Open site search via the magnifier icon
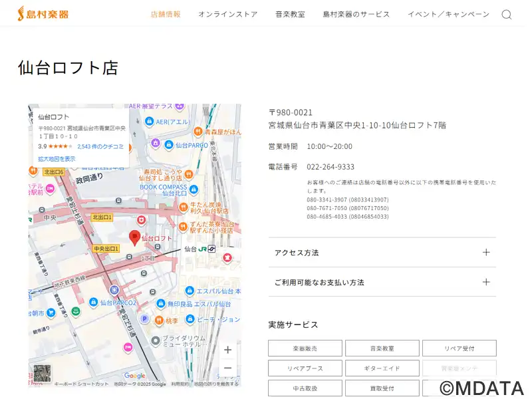Viewport: 532px width, 399px height. click(507, 14)
